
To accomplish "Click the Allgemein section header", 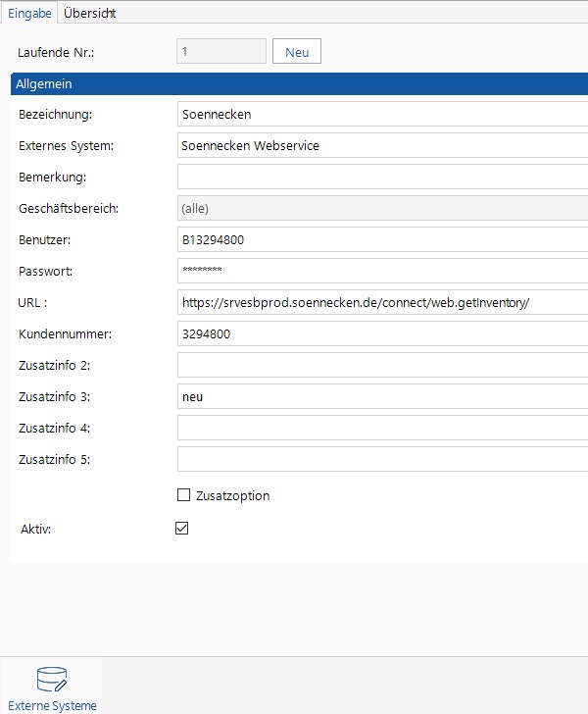I will 299,83.
